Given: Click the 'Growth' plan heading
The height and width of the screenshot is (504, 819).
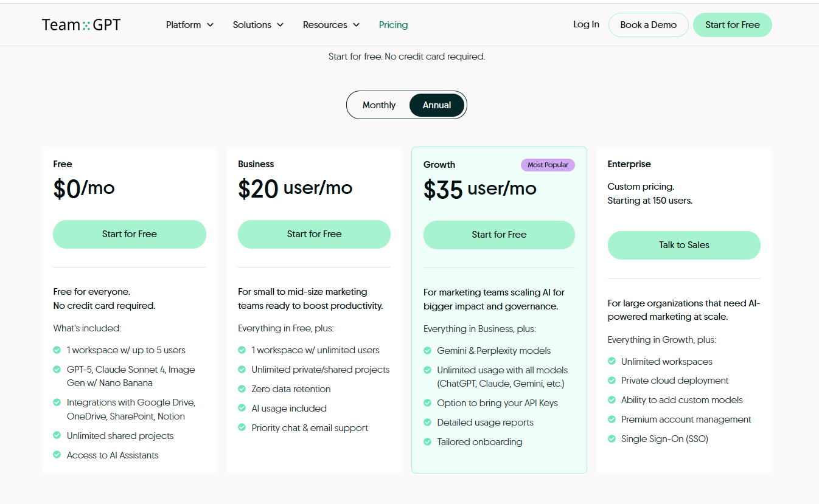Looking at the screenshot, I should 439,165.
